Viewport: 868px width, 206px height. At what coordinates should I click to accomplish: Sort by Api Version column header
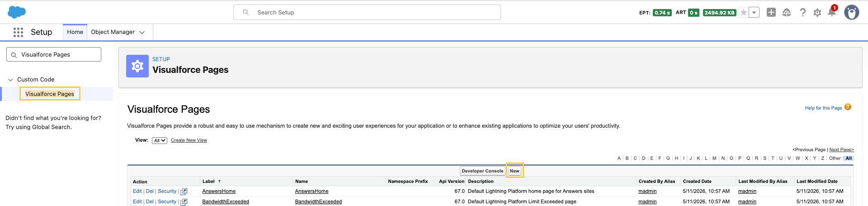[452, 181]
